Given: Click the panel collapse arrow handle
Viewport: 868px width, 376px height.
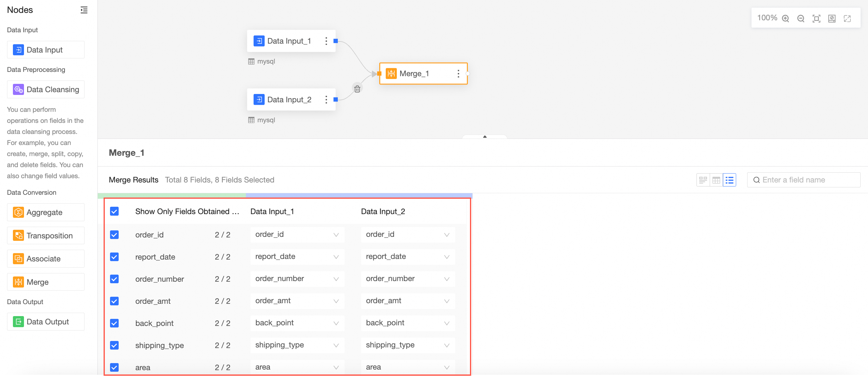Looking at the screenshot, I should pyautogui.click(x=484, y=137).
